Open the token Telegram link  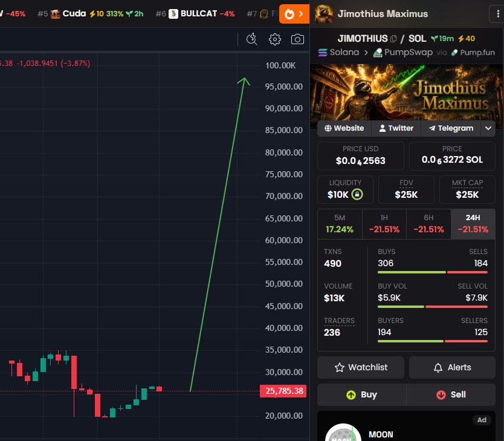click(451, 128)
